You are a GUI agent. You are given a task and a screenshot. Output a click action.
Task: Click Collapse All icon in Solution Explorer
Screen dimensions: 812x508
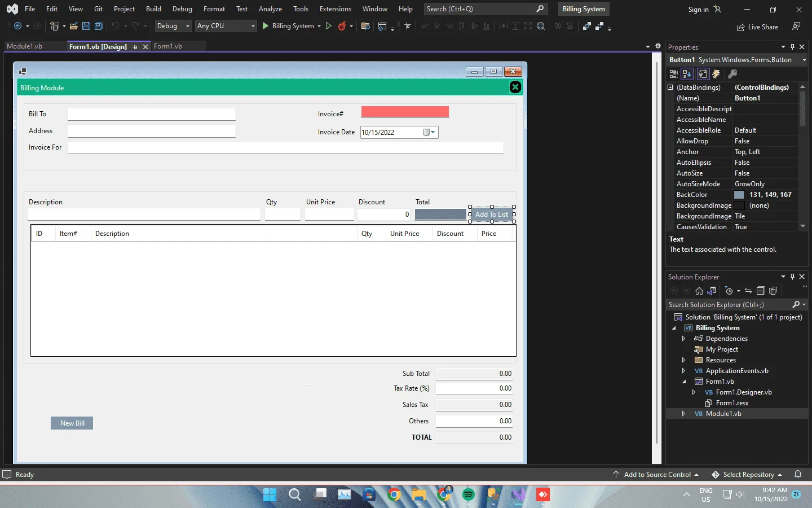point(761,291)
